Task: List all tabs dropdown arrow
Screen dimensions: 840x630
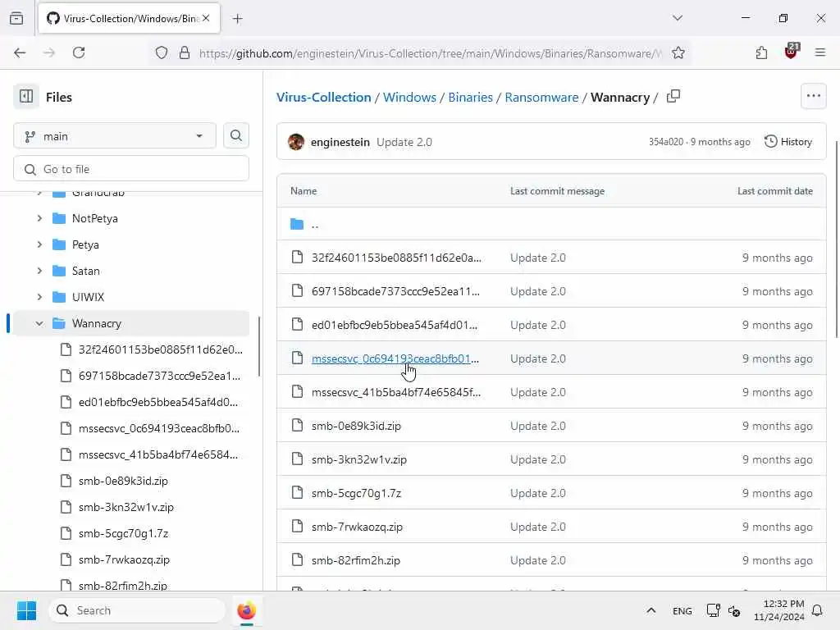Action: tap(678, 18)
